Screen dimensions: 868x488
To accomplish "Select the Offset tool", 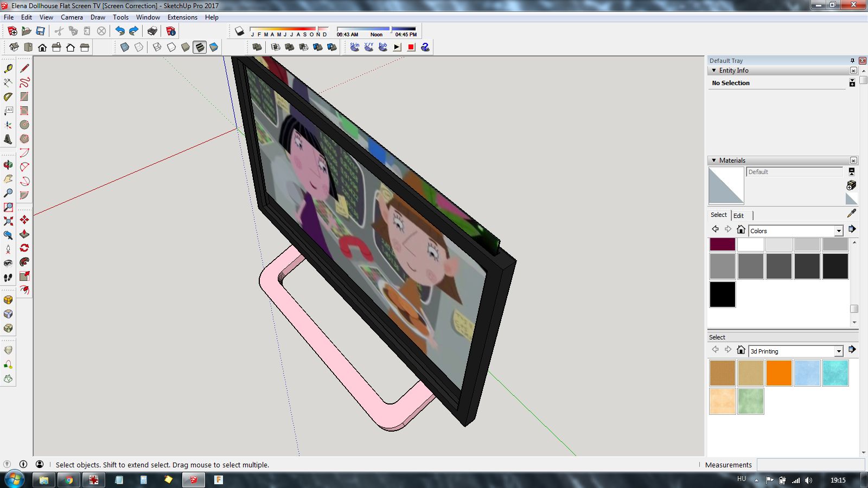I will pyautogui.click(x=24, y=290).
